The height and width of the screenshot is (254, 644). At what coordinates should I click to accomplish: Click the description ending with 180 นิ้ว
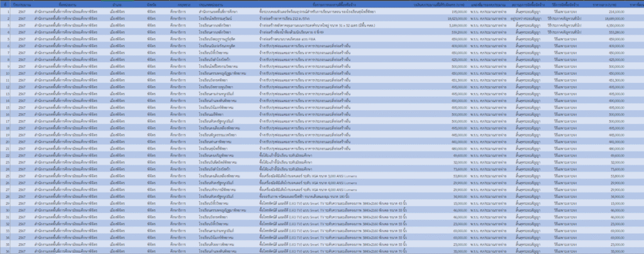tap(334, 196)
